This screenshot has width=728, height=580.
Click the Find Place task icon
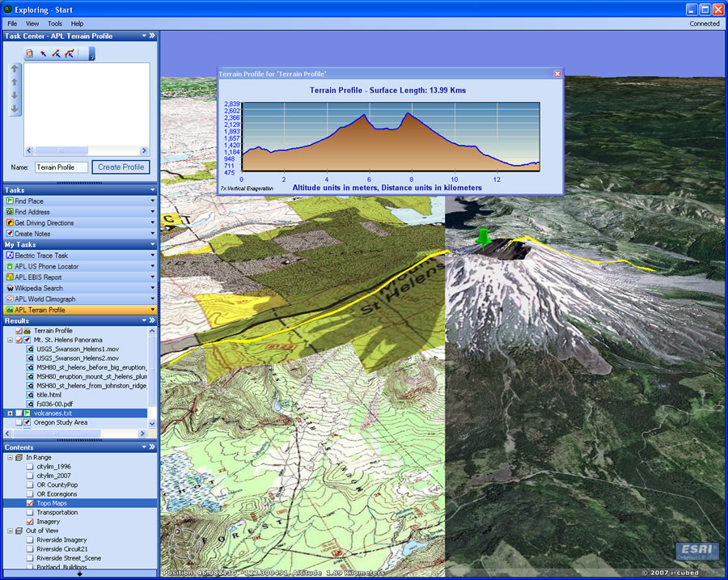[x=10, y=201]
